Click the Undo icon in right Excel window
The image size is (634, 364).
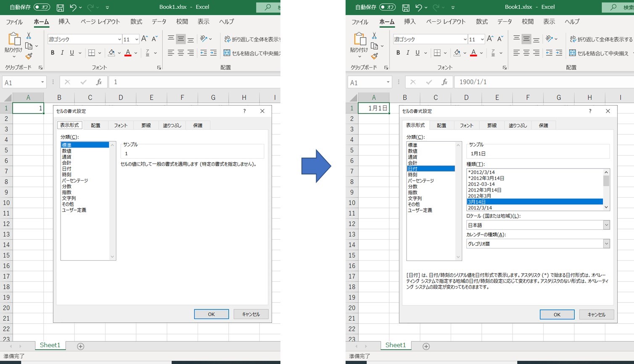418,8
